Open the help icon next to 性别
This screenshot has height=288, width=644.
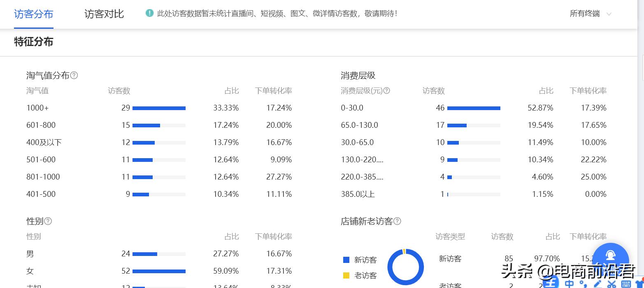click(x=48, y=221)
